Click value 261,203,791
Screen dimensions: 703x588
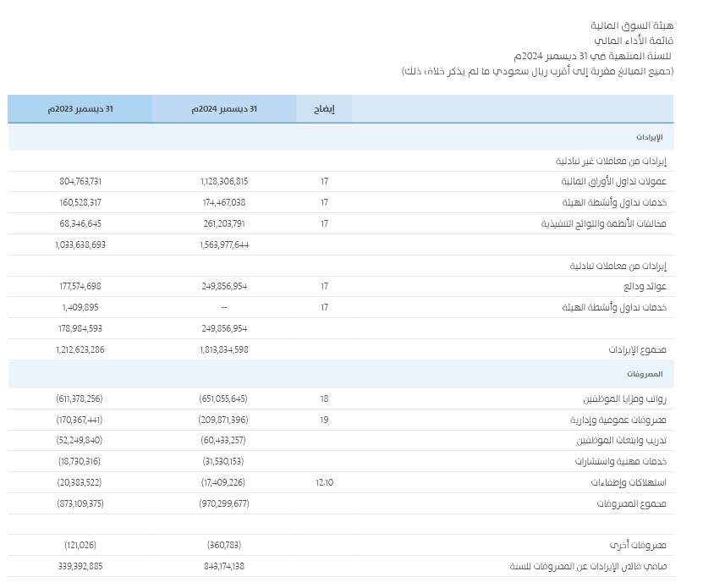coord(224,224)
